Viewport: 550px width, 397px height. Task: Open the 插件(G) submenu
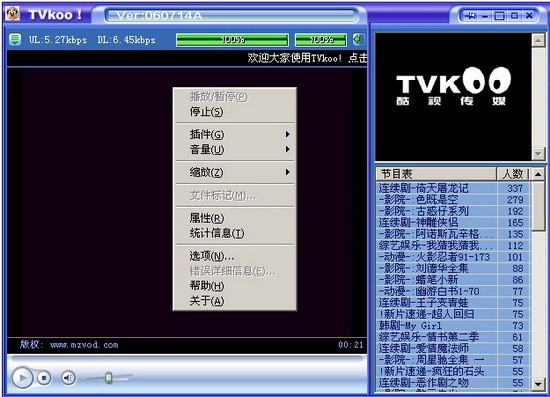coord(235,134)
